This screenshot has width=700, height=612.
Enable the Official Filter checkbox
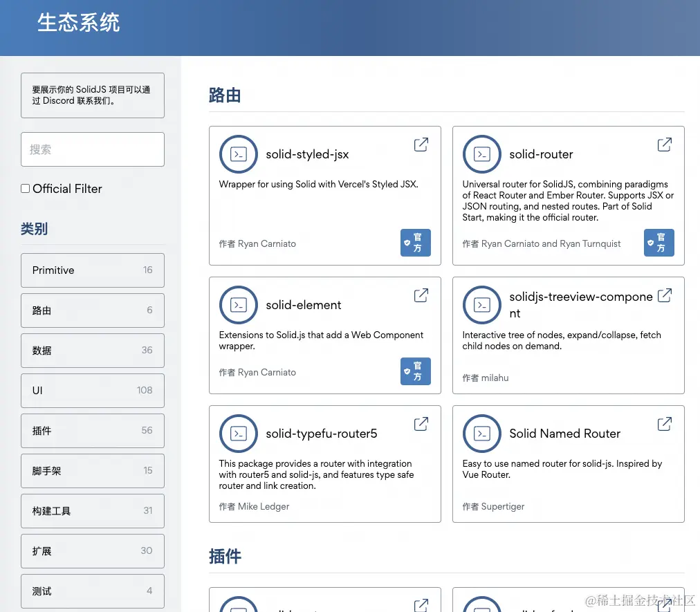(x=25, y=188)
